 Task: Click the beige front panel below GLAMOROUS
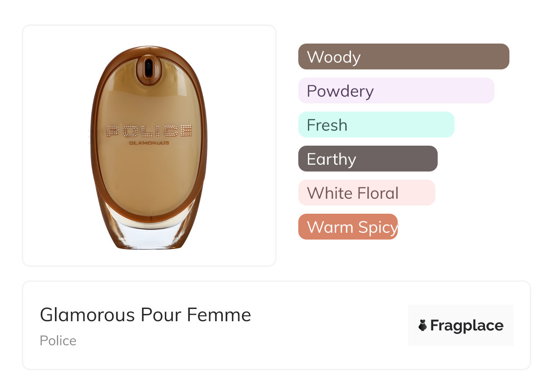(x=149, y=181)
